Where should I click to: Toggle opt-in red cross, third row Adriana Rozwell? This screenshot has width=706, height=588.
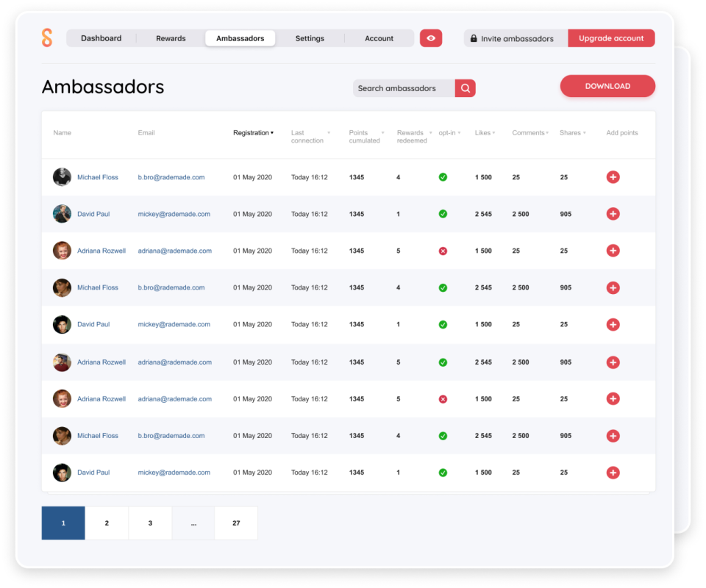coord(443,251)
